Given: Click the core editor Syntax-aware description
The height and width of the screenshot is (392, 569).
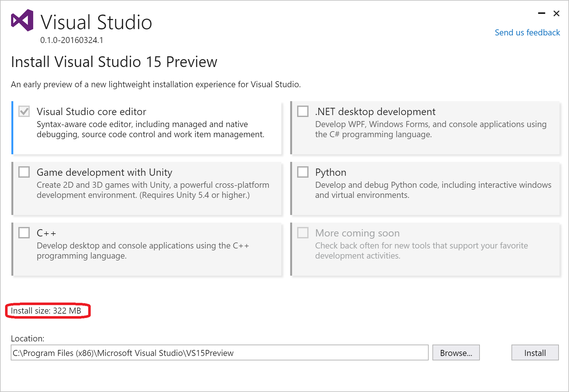Looking at the screenshot, I should (150, 129).
